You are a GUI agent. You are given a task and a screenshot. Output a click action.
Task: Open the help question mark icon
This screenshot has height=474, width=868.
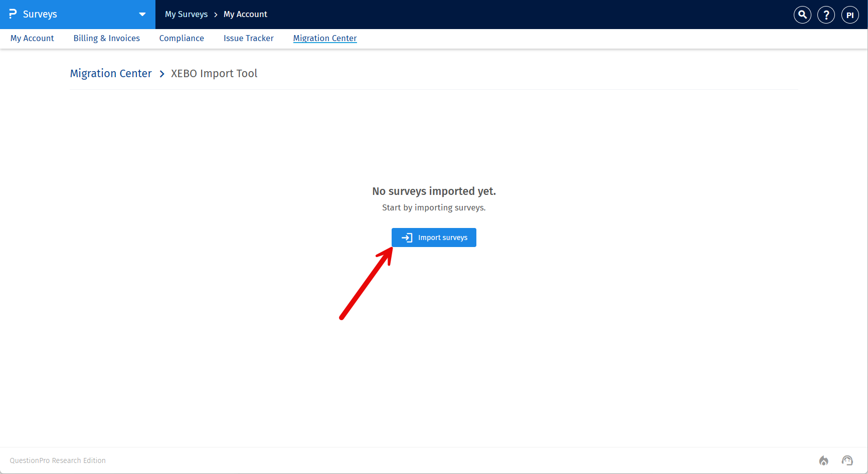(826, 15)
